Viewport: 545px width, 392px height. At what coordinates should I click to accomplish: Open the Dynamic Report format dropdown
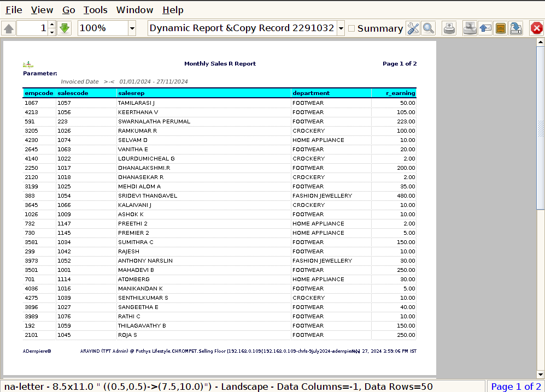pos(341,28)
